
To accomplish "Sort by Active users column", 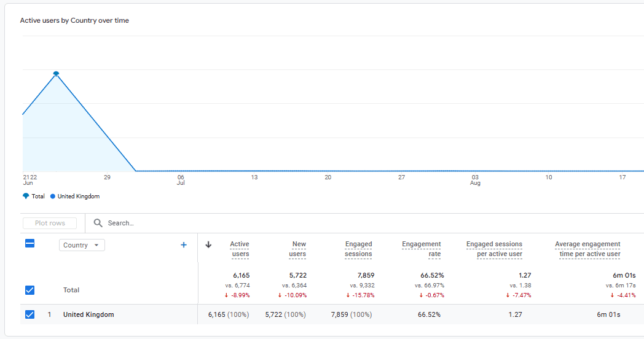I will pos(239,249).
